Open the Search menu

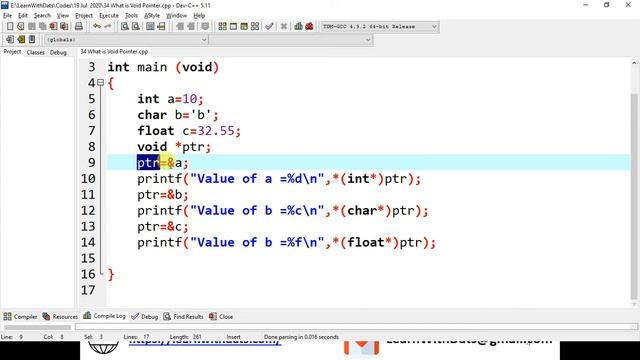[42, 16]
